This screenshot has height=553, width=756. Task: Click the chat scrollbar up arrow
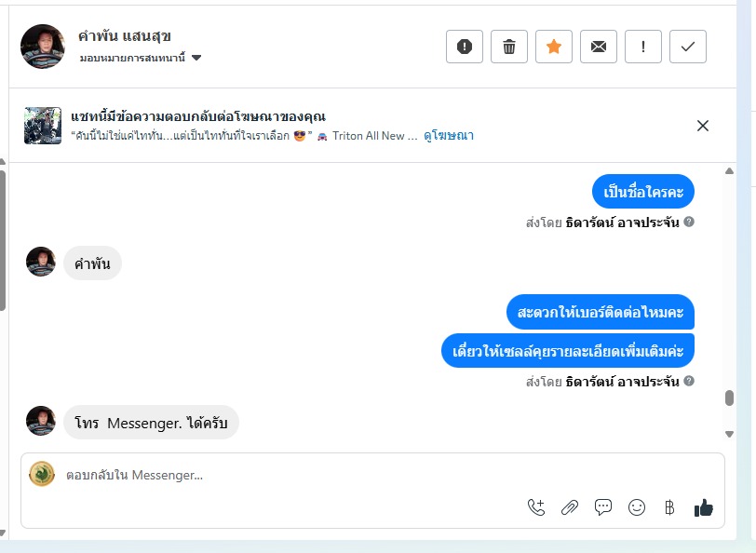coord(729,171)
